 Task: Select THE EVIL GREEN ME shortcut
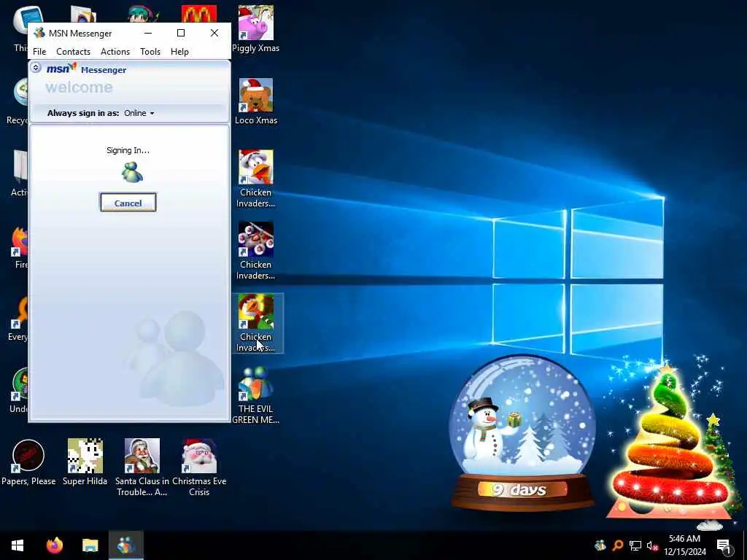pos(256,395)
